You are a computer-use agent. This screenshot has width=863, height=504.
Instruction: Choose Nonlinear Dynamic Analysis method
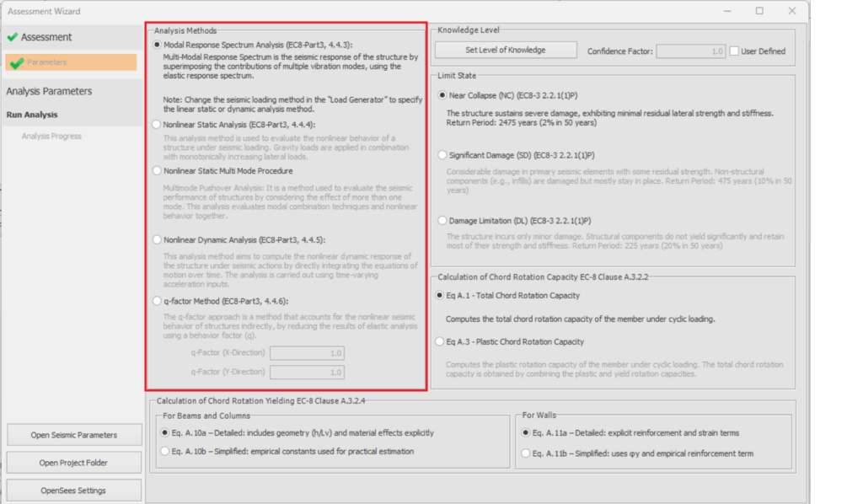pyautogui.click(x=157, y=239)
